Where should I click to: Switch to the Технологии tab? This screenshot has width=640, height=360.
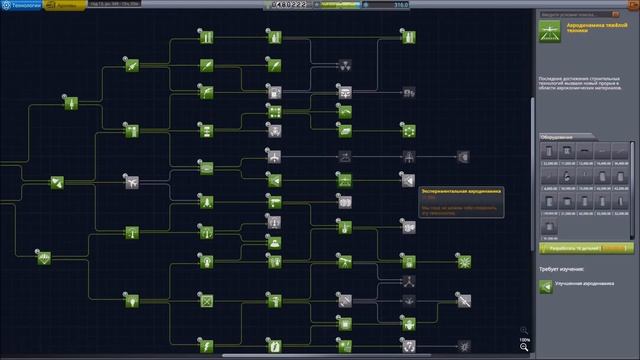point(21,5)
